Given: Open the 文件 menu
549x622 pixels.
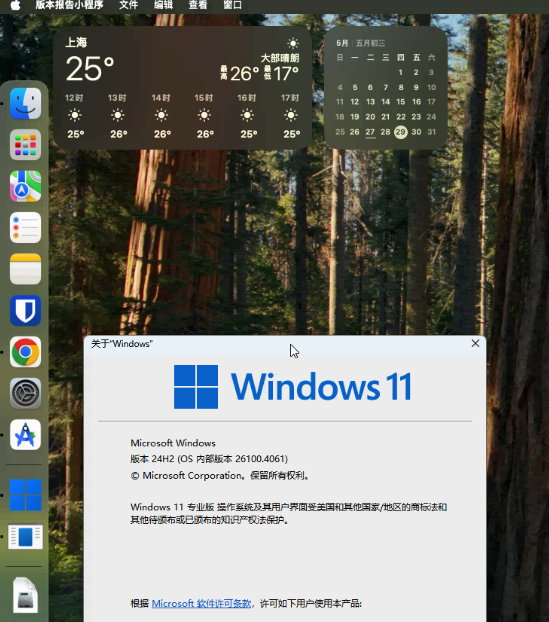Looking at the screenshot, I should click(129, 5).
